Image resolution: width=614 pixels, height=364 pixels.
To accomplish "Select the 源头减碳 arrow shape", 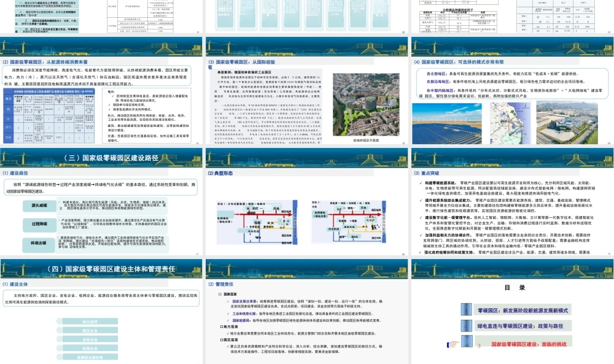I will (39, 204).
